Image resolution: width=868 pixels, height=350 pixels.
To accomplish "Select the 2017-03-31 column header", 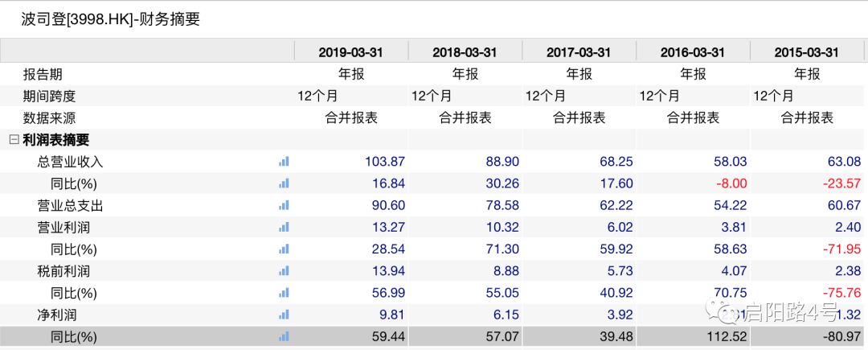I will (x=579, y=52).
